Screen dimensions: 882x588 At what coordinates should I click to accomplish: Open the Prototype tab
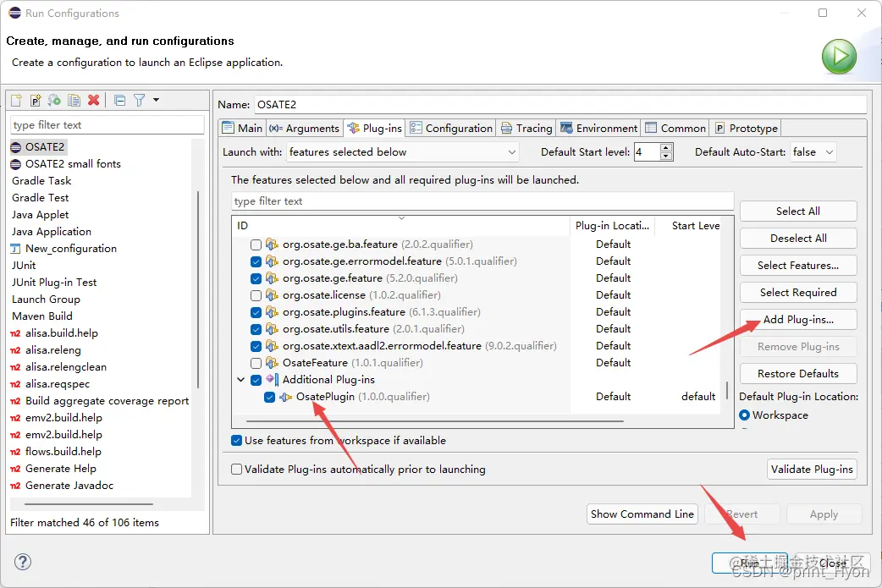[x=746, y=128]
